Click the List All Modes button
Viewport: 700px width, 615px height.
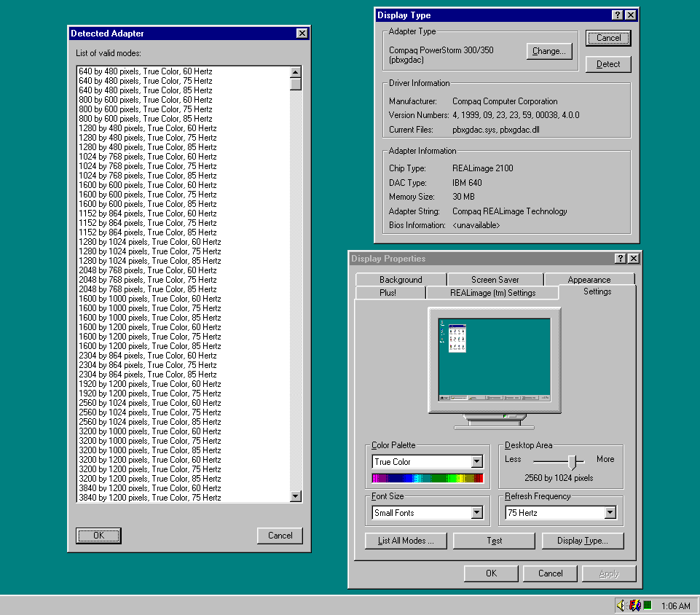tap(406, 541)
